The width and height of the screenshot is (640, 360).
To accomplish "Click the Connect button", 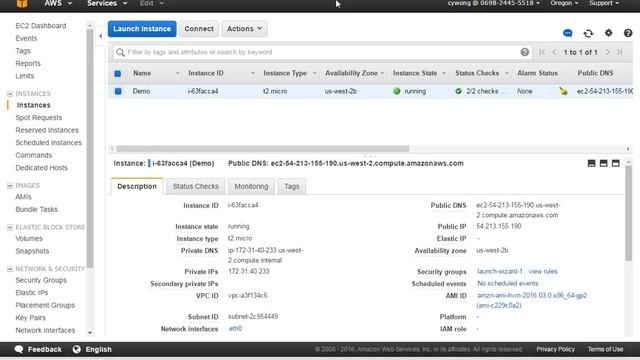I will click(199, 29).
